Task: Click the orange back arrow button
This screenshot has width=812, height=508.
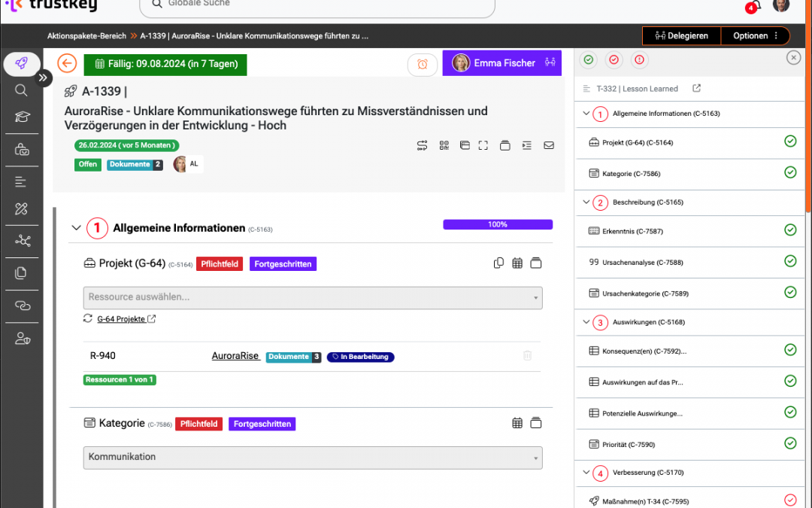Action: click(67, 64)
